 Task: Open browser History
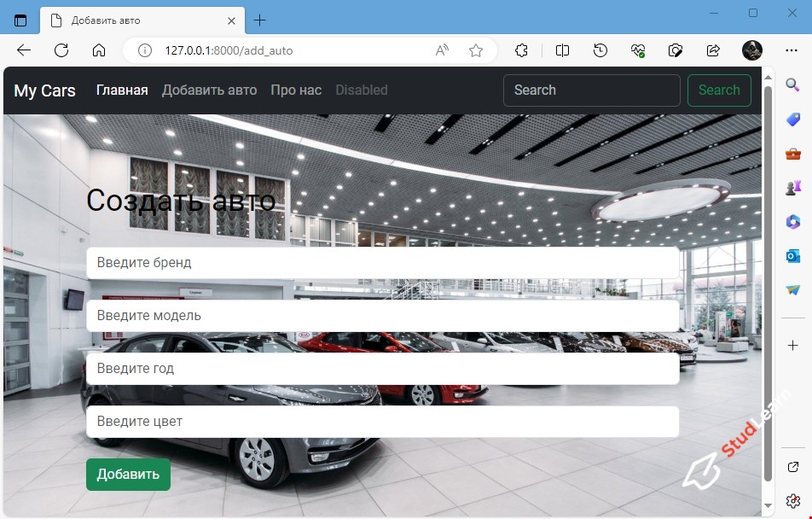click(x=600, y=50)
